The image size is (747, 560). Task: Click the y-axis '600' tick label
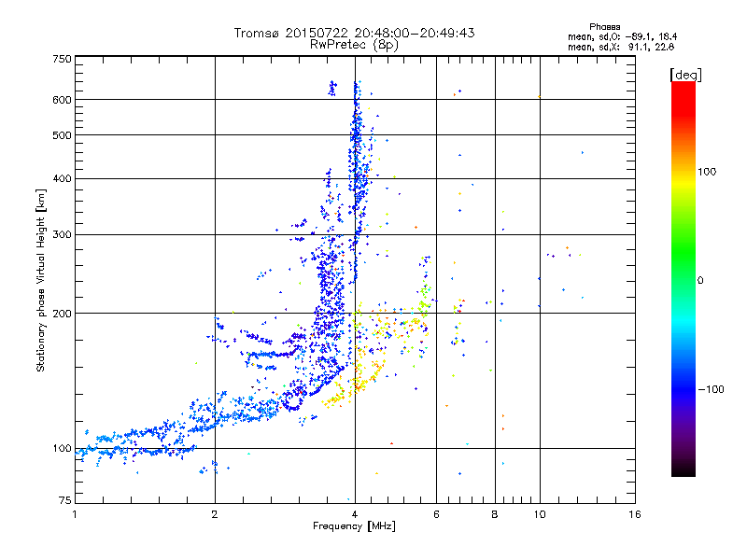click(62, 100)
